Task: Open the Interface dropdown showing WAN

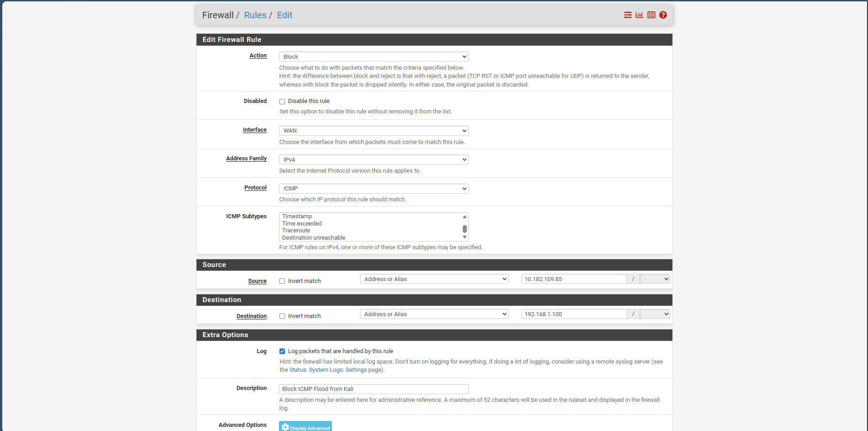Action: pyautogui.click(x=374, y=131)
